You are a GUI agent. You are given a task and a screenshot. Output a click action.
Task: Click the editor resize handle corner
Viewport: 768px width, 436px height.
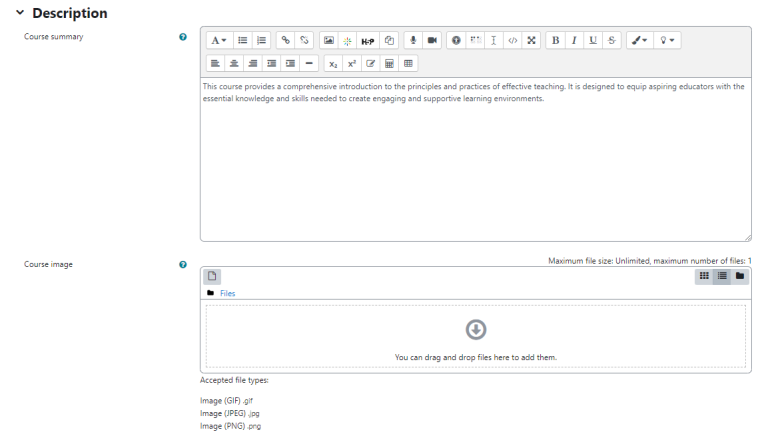pyautogui.click(x=747, y=238)
